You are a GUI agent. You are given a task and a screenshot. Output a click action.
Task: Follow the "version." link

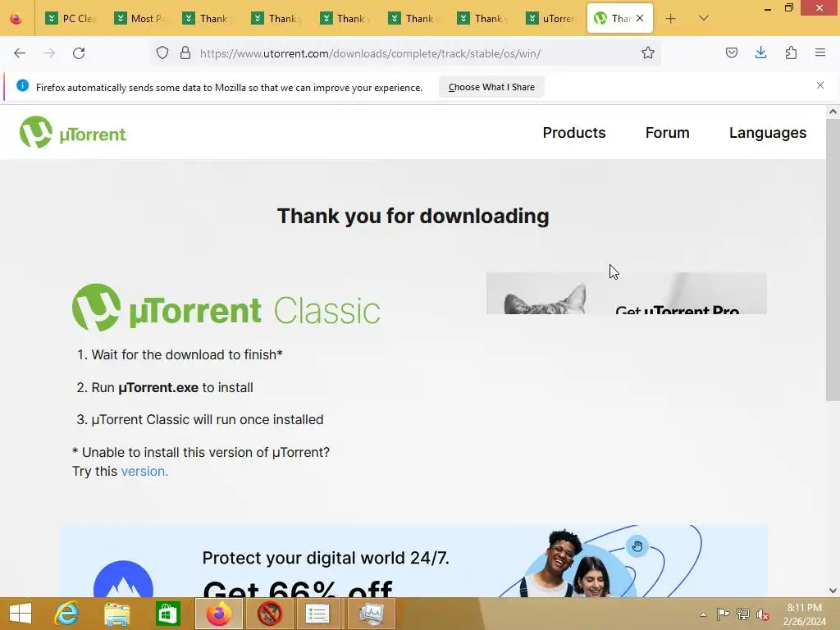click(144, 471)
